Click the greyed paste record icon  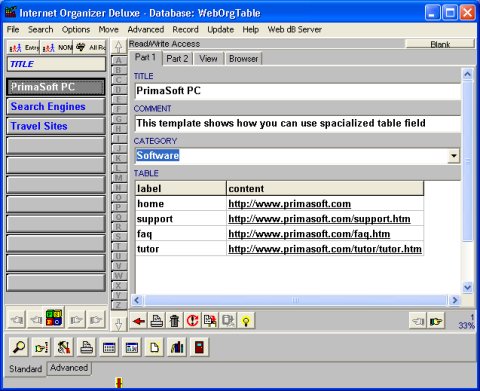228,321
